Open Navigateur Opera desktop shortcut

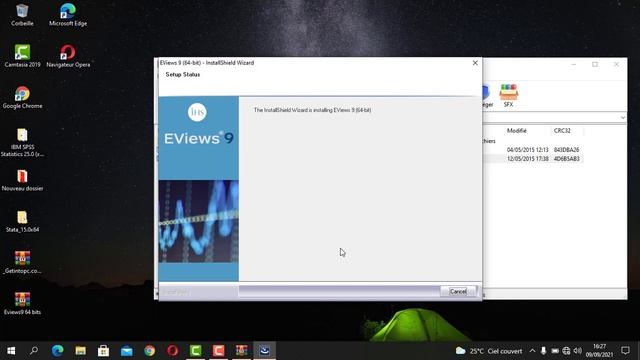[x=68, y=56]
